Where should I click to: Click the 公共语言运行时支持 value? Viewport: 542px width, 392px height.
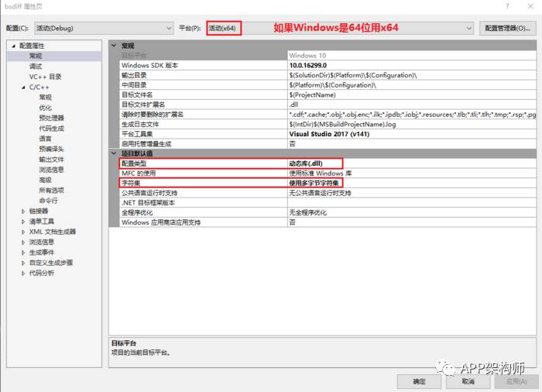click(x=412, y=193)
